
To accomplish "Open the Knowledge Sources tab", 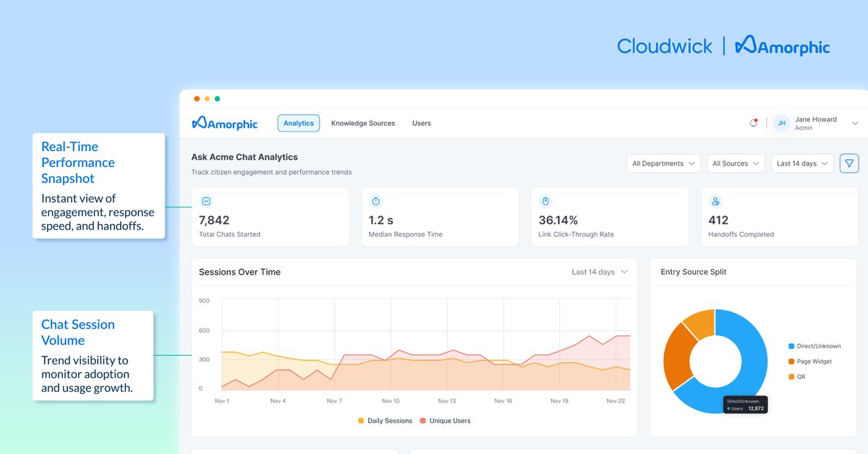I will point(363,123).
